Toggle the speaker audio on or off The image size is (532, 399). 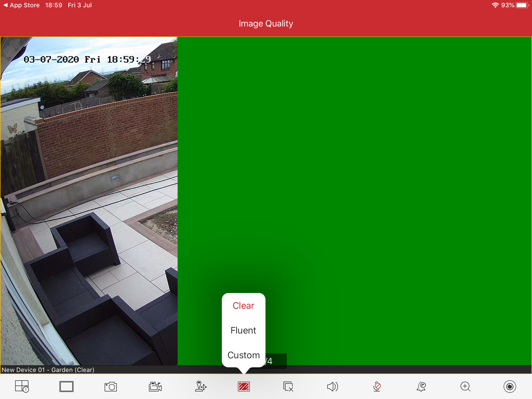[x=332, y=387]
